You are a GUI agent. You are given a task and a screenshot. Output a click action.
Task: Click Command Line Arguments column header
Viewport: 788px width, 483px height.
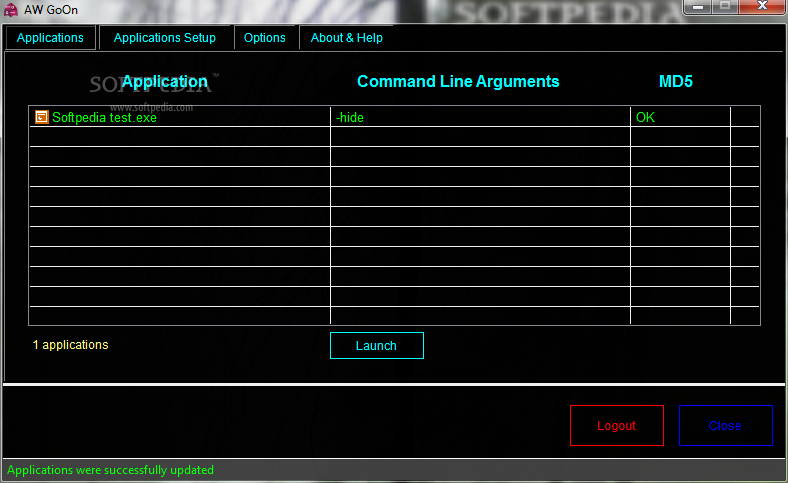458,81
